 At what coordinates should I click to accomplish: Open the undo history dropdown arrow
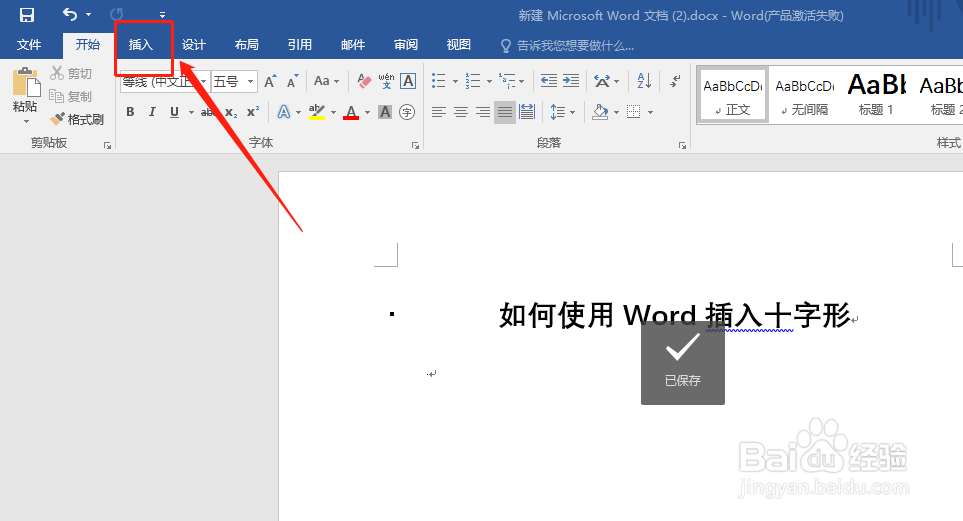click(x=88, y=15)
